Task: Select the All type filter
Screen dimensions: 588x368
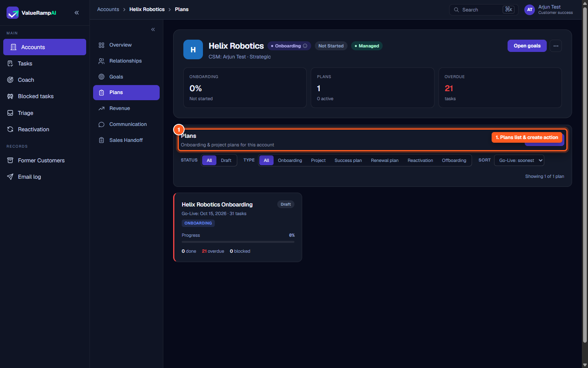Action: (x=266, y=160)
